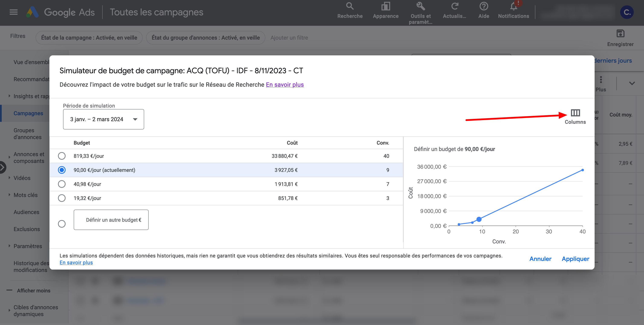Click the 33 880,47 € cost cell
Viewport: 644px width, 325px height.
pyautogui.click(x=285, y=156)
